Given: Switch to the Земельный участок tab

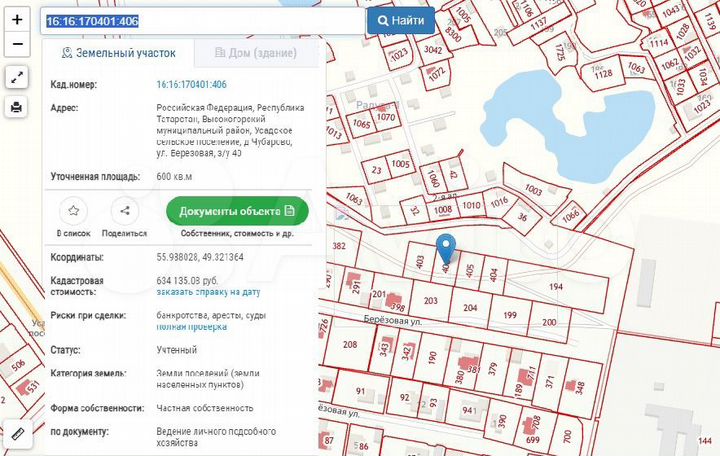Looking at the screenshot, I should pos(118,52).
